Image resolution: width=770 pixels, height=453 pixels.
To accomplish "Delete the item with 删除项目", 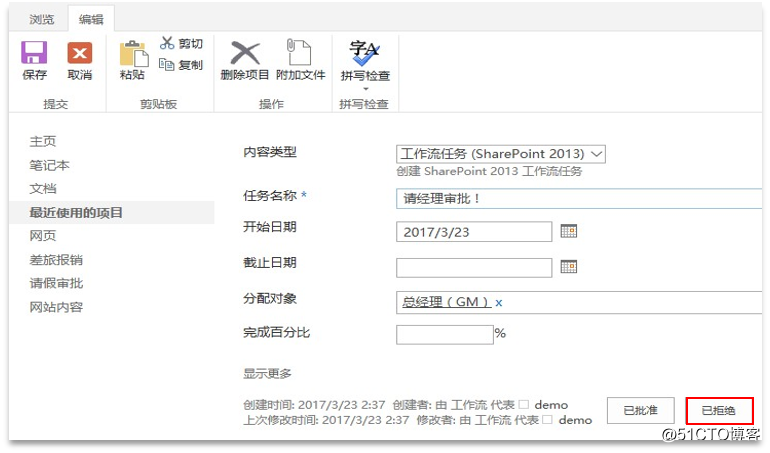I will click(245, 60).
